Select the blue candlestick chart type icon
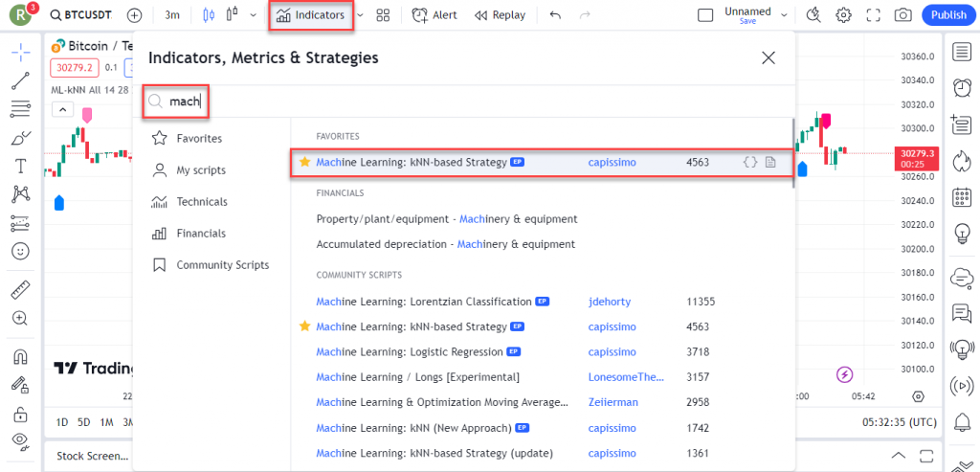This screenshot has width=980, height=472. 209,15
